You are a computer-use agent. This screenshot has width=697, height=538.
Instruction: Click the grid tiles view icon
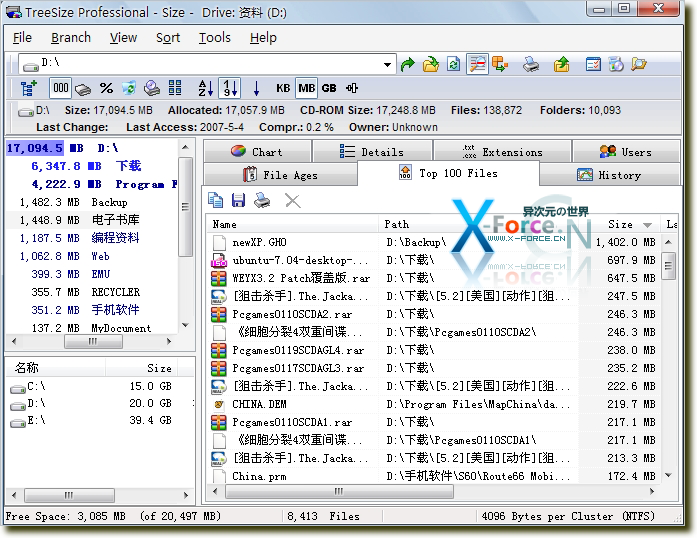175,88
